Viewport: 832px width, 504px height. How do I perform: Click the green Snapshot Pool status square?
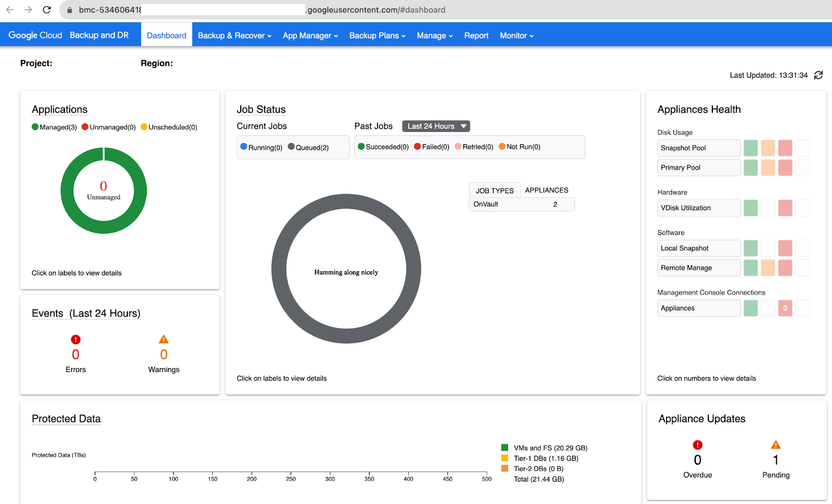(x=750, y=148)
